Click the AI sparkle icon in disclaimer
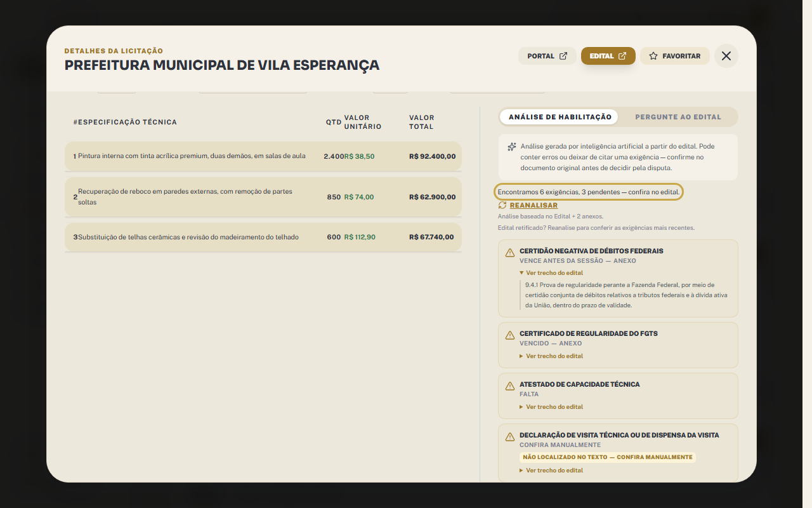Viewport: 812px width, 508px height. (512, 147)
